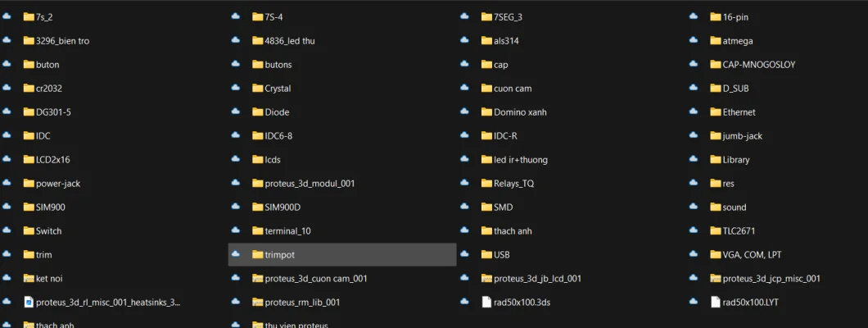Select the power-jack folder
868x328 pixels.
click(x=57, y=183)
